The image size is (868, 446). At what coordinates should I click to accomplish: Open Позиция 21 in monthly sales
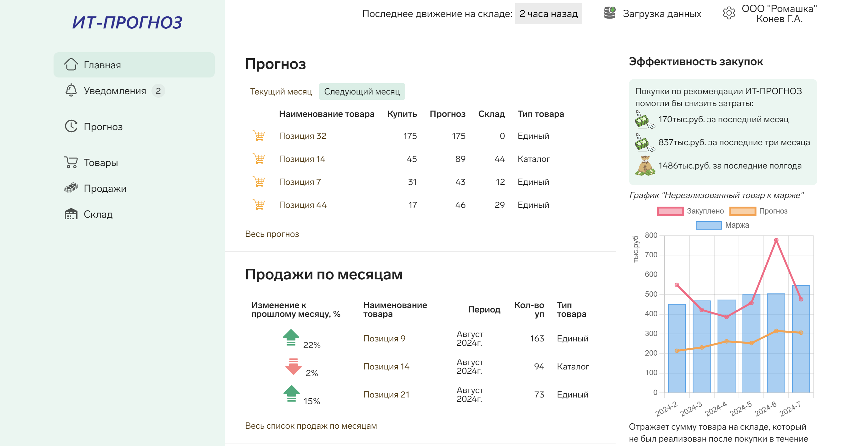coord(386,394)
